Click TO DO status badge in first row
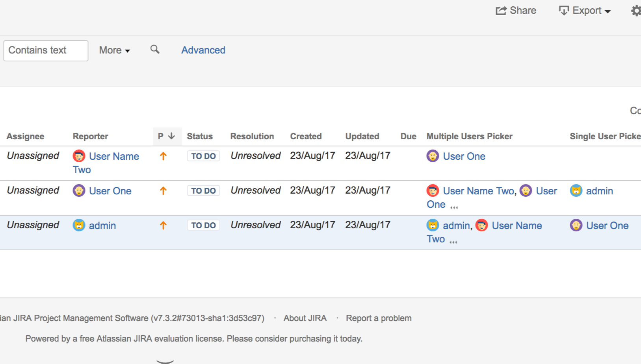Image resolution: width=641 pixels, height=364 pixels. point(203,156)
